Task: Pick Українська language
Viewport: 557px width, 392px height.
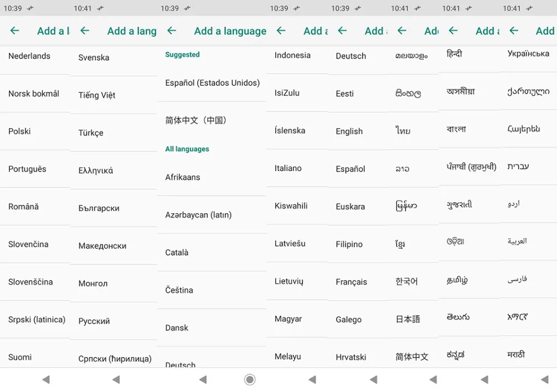Action: pos(528,53)
